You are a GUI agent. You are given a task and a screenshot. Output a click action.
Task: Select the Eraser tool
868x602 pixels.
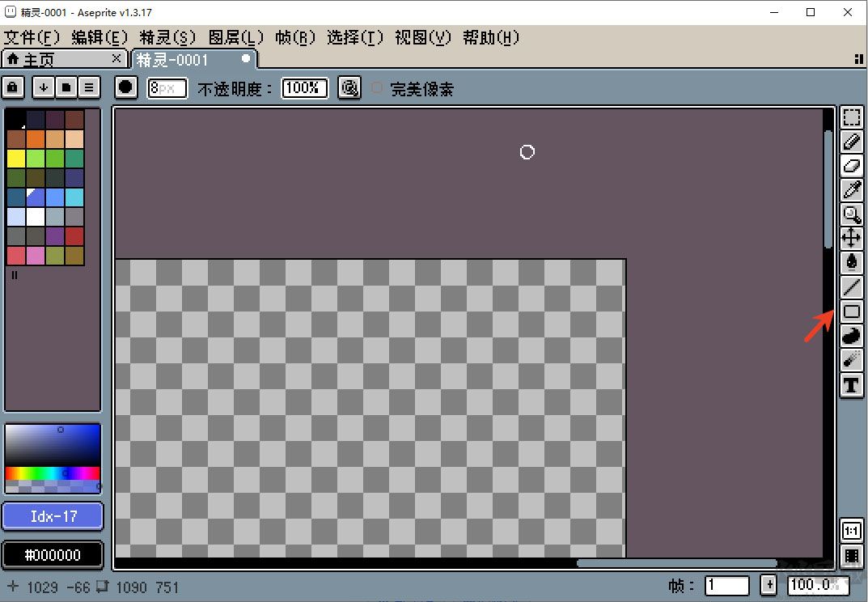[x=850, y=165]
